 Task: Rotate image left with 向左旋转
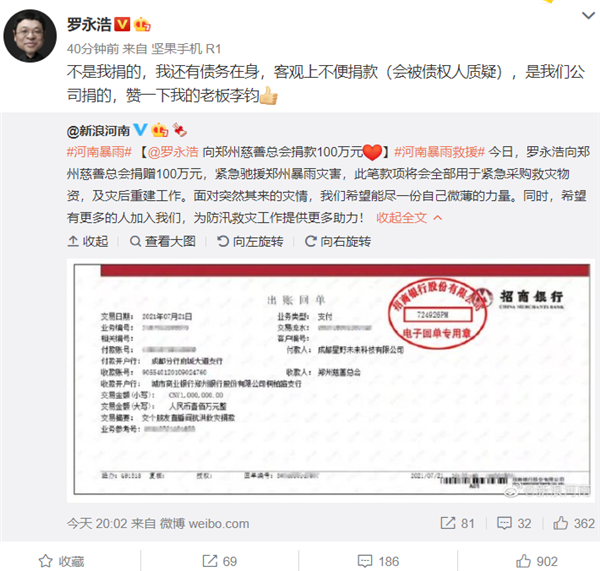click(250, 241)
